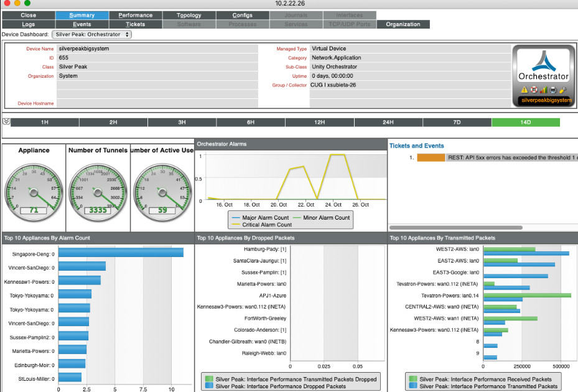Click the warning triangle icon on the device thumbnail
The width and height of the screenshot is (578, 392).
524,90
